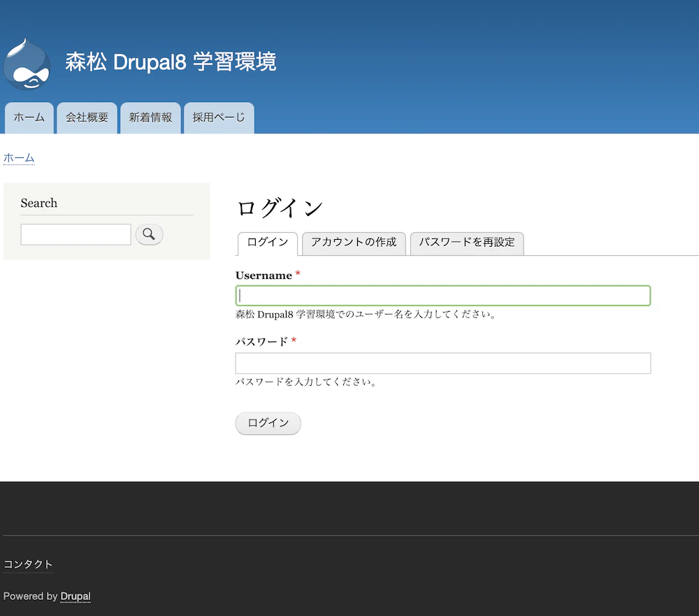699x616 pixels.
Task: Switch to the アカウントの作成 tab
Action: click(354, 243)
